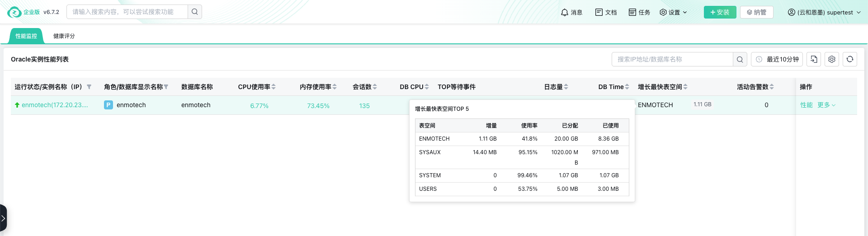Click the green 安装 button
Image resolution: width=868 pixels, height=236 pixels.
point(720,12)
